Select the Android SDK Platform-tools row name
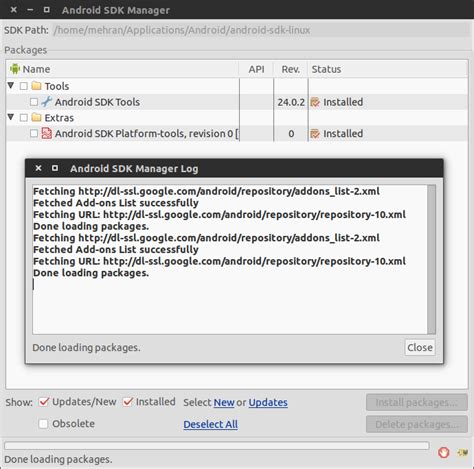Image resolution: width=474 pixels, height=469 pixels. pos(147,134)
